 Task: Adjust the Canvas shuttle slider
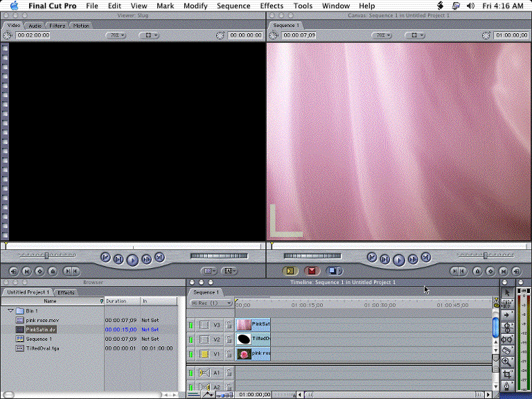486,255
